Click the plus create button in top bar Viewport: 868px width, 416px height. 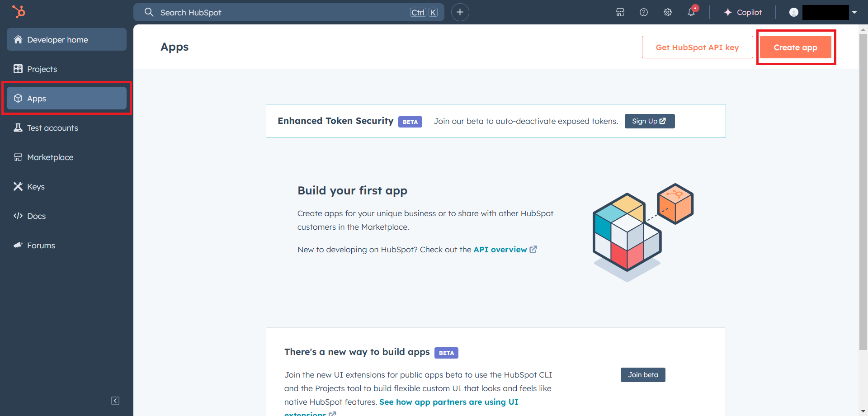pyautogui.click(x=460, y=12)
